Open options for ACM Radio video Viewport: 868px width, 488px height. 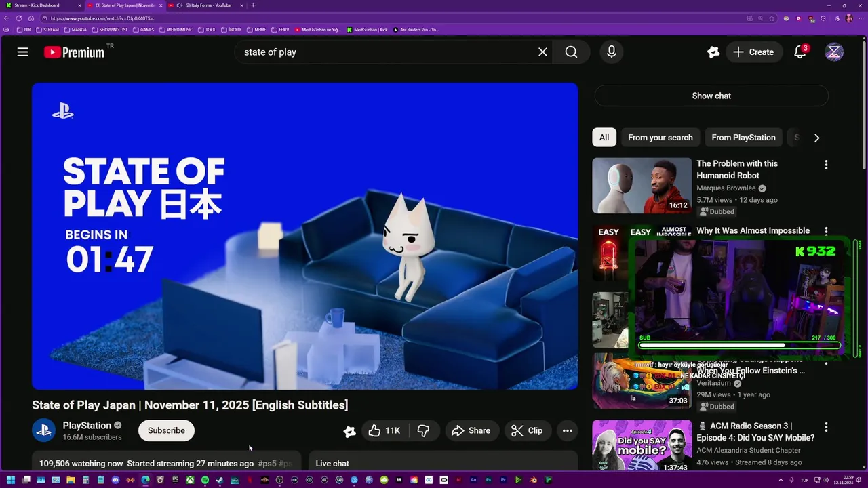pos(826,427)
